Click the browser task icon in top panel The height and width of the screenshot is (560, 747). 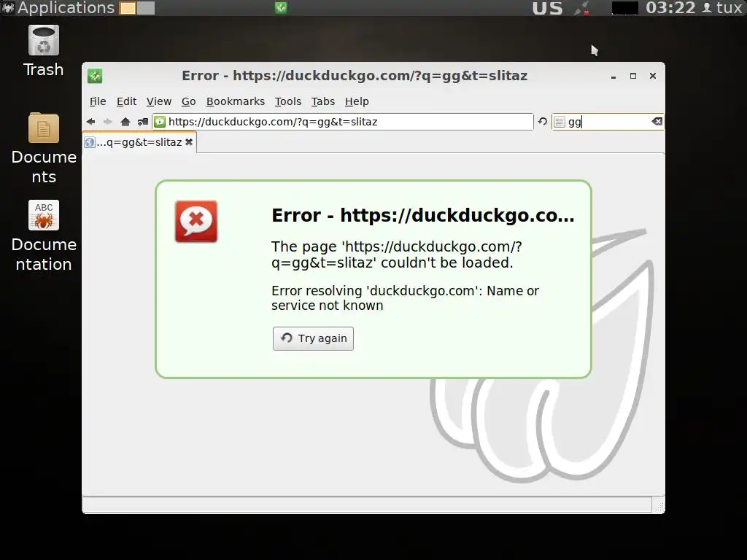click(x=281, y=7)
